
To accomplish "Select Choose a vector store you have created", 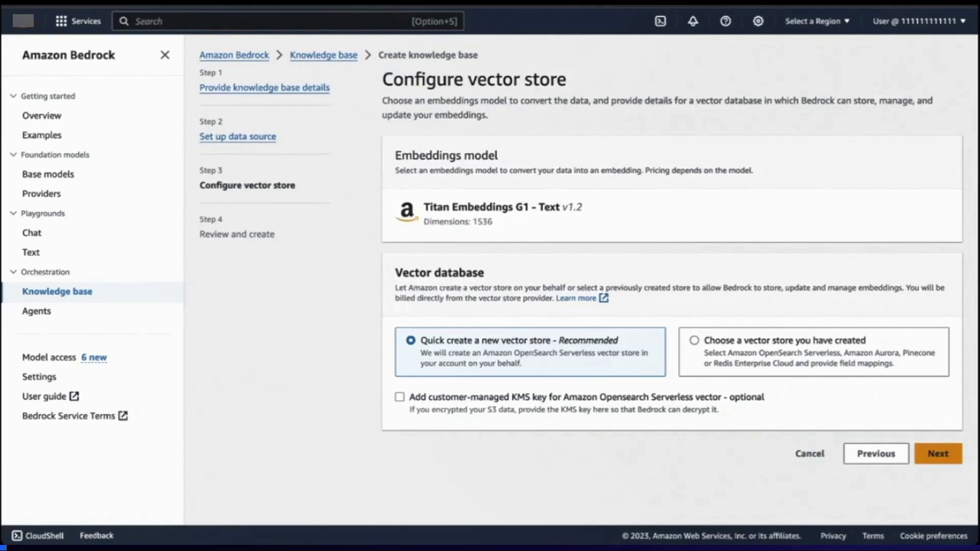I will tap(694, 340).
